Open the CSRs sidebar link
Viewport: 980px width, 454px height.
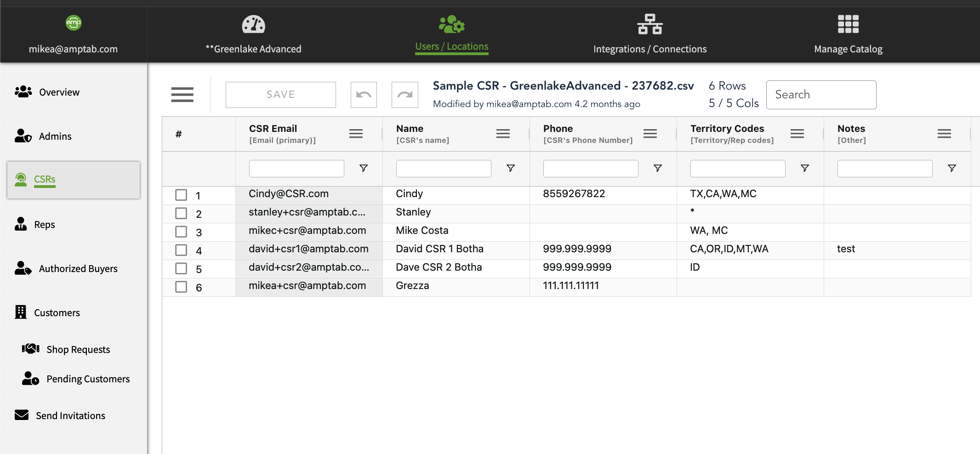pyautogui.click(x=45, y=179)
